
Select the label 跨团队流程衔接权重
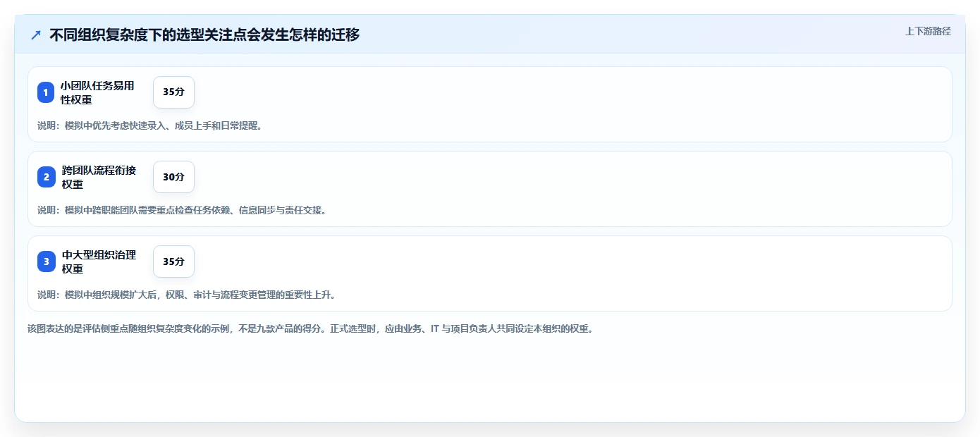[x=99, y=177]
